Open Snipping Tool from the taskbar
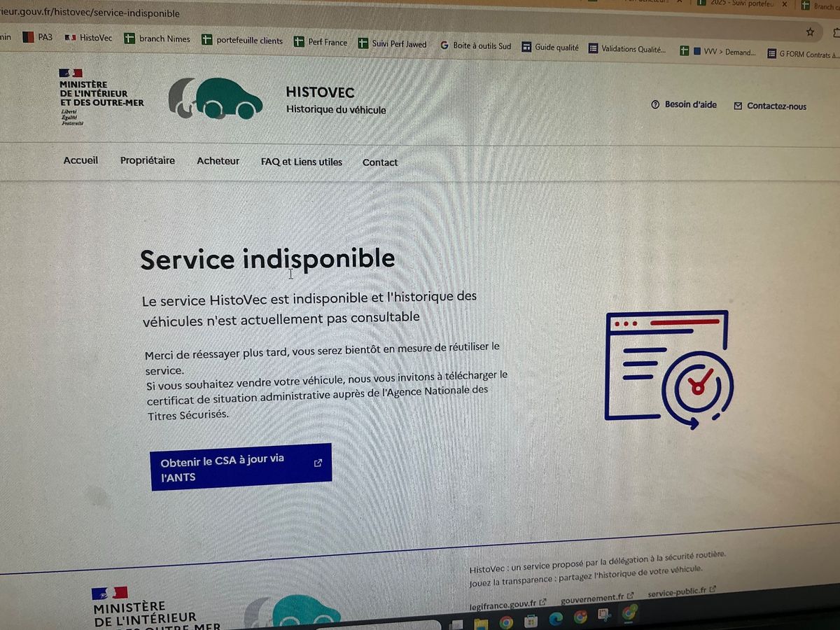Viewport: 840px width, 630px height. 604,615
